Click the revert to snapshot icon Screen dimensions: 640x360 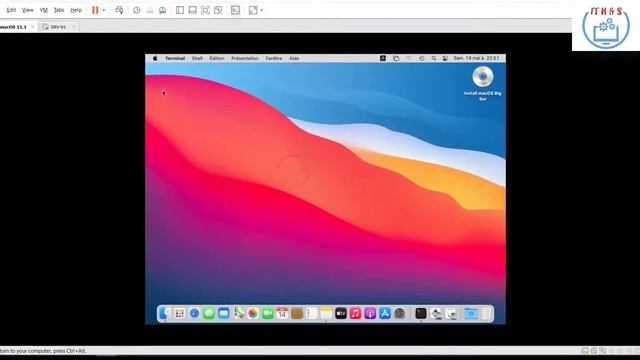[x=150, y=10]
